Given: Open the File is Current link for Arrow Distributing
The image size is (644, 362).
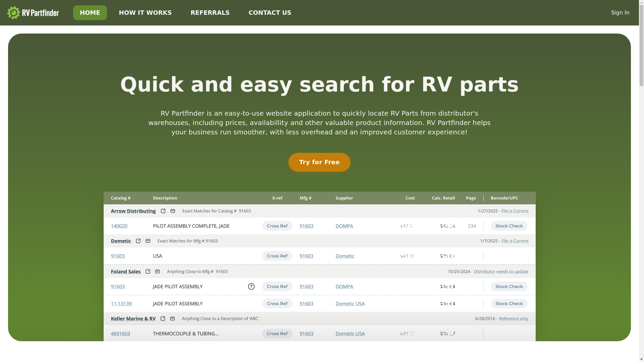Looking at the screenshot, I should point(515,211).
